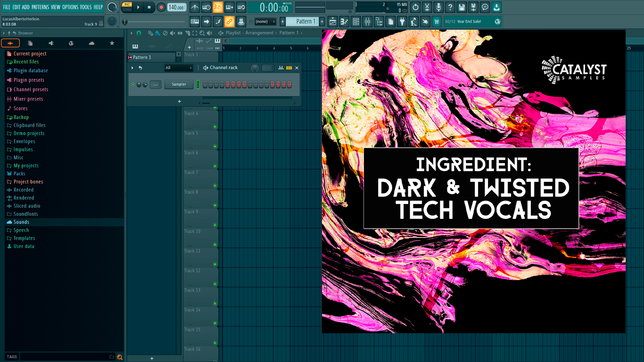Image resolution: width=644 pixels, height=362 pixels.
Task: Open the plugin picker plug icon
Action: point(402,21)
